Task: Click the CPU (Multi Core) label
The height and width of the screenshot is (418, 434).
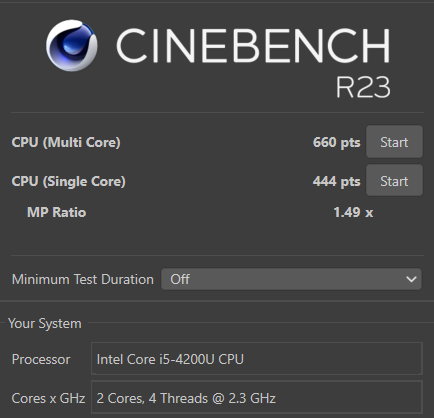Action: point(66,143)
